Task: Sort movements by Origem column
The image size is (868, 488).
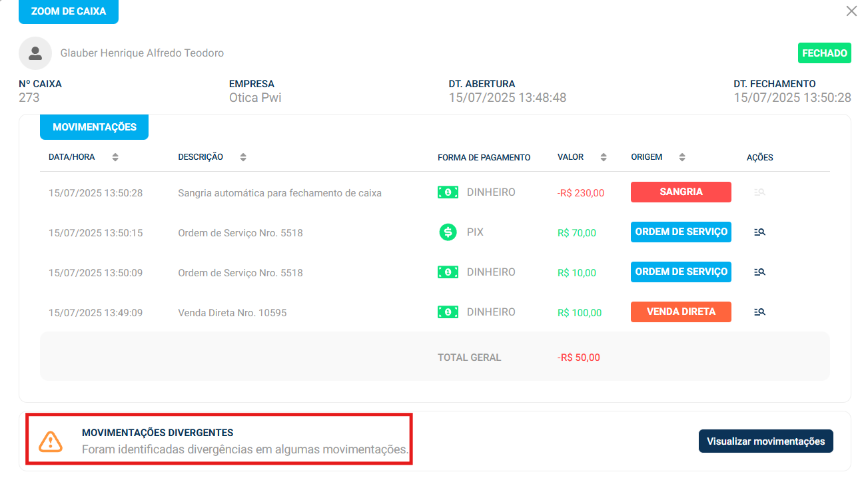Action: pos(682,158)
